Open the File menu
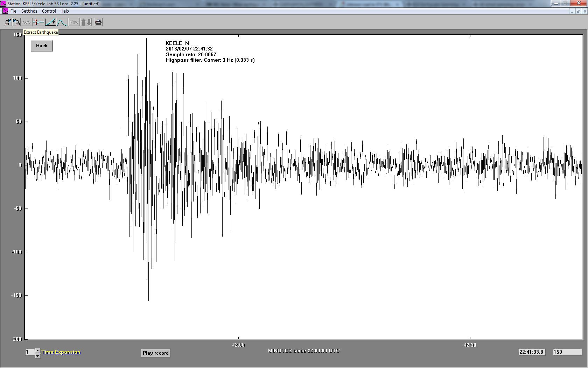Screen dimensions: 588x368 point(13,11)
